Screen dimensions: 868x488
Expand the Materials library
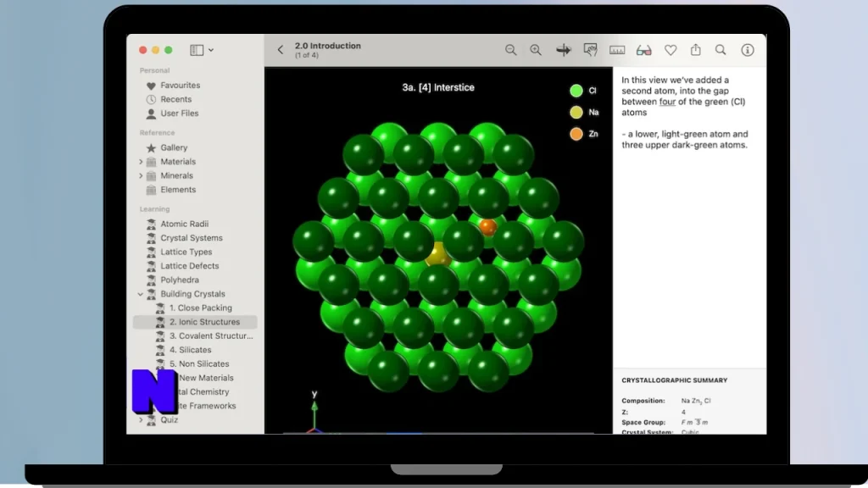tap(141, 162)
